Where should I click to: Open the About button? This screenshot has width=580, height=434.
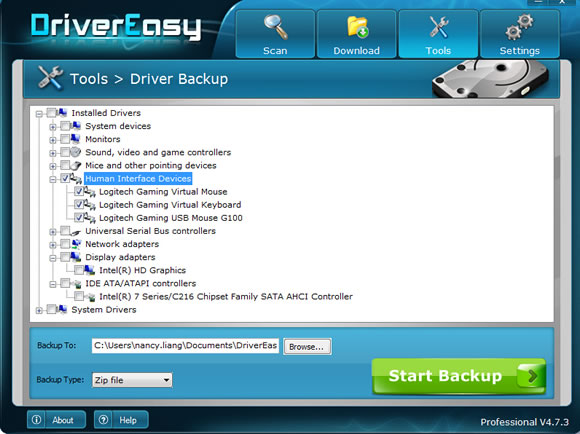pos(56,420)
